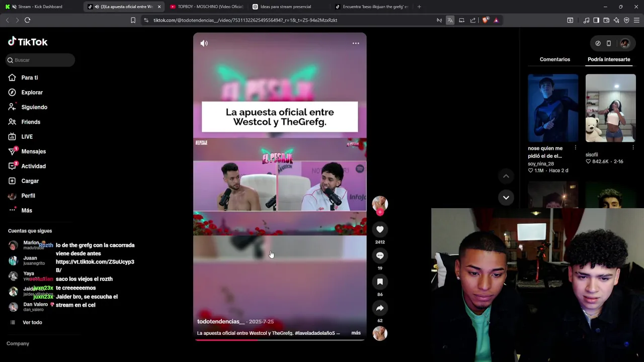This screenshot has width=644, height=362.
Task: Open the soy_nina_28 recommended video thumbnail
Action: tap(553, 108)
